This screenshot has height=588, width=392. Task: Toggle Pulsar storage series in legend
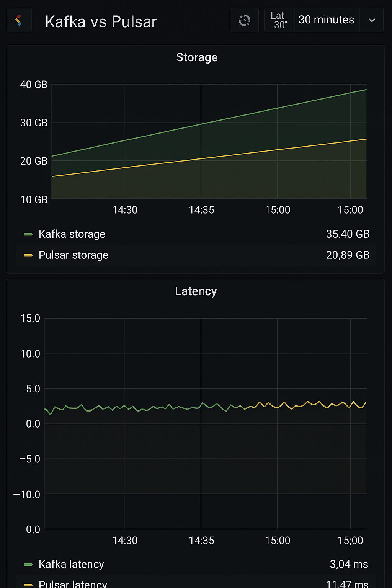tap(73, 255)
